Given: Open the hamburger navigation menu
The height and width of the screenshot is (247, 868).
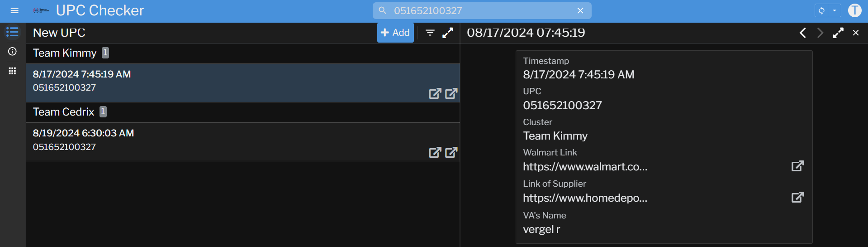Looking at the screenshot, I should click(x=14, y=10).
